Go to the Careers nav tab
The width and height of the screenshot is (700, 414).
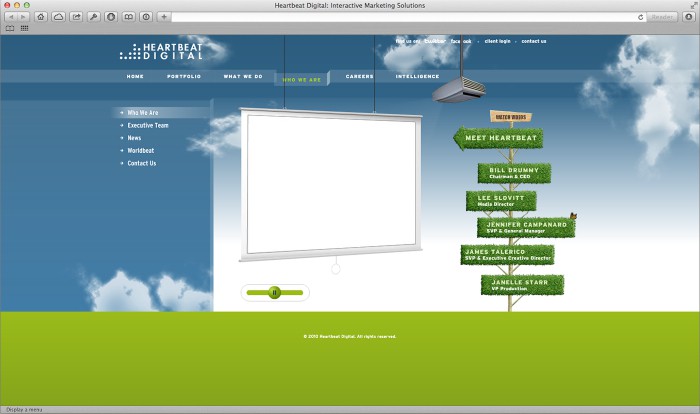(360, 76)
